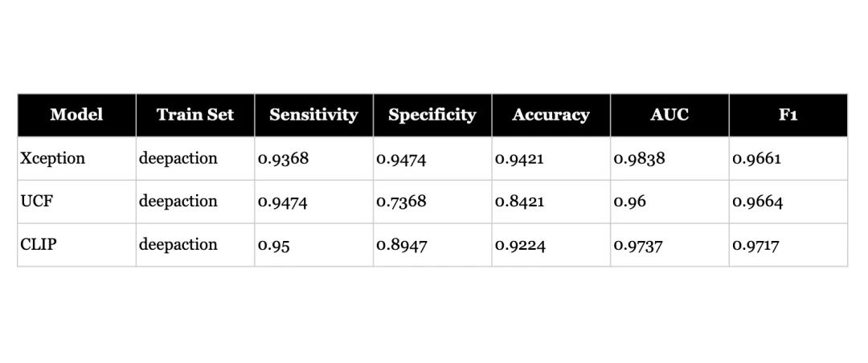Click Xception F1 value 0.9661

(756, 159)
